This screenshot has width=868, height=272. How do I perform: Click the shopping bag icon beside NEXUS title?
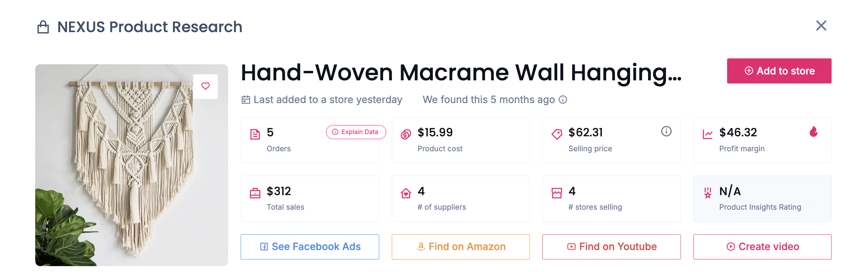(x=43, y=27)
